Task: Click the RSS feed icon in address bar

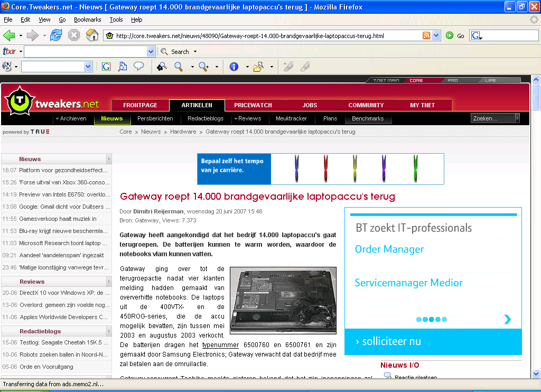Action: (426, 35)
